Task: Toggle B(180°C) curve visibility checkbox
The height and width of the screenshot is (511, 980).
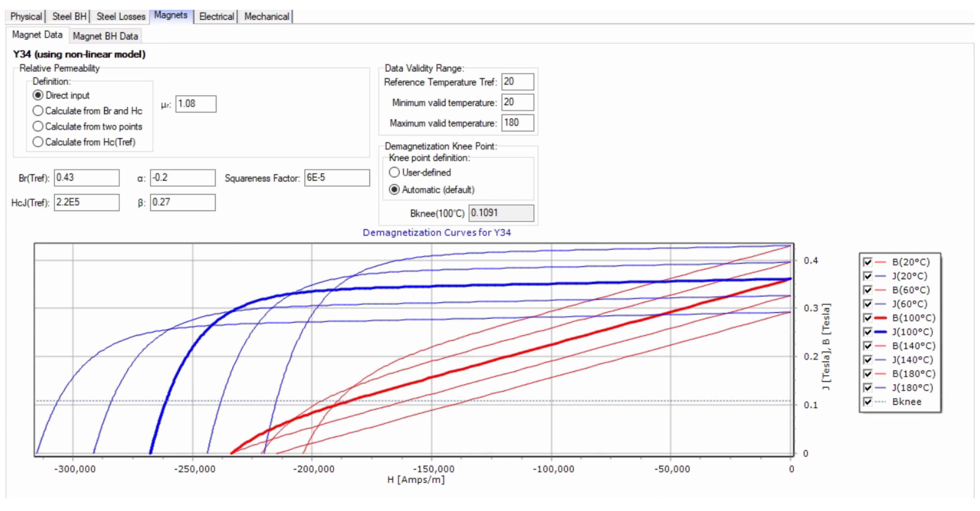Action: [x=868, y=374]
